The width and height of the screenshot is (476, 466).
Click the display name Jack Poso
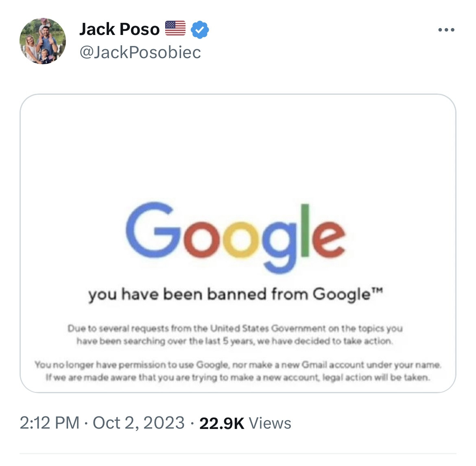(120, 29)
